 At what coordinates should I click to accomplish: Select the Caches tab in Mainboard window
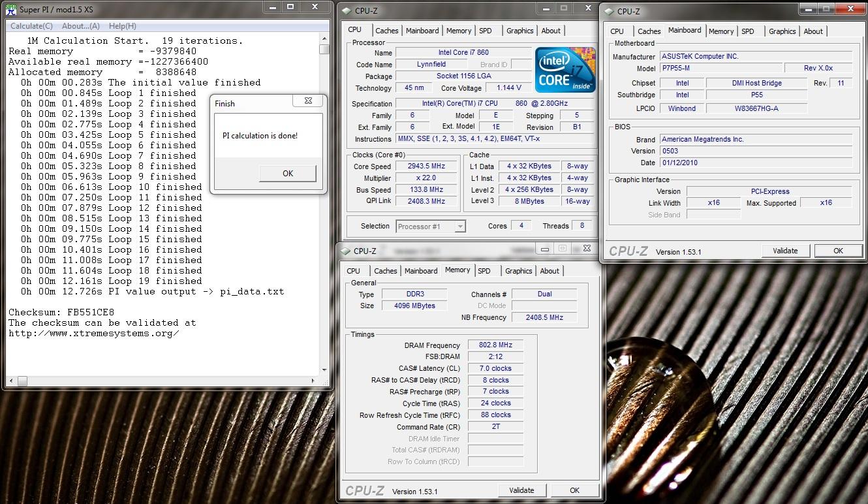[649, 31]
